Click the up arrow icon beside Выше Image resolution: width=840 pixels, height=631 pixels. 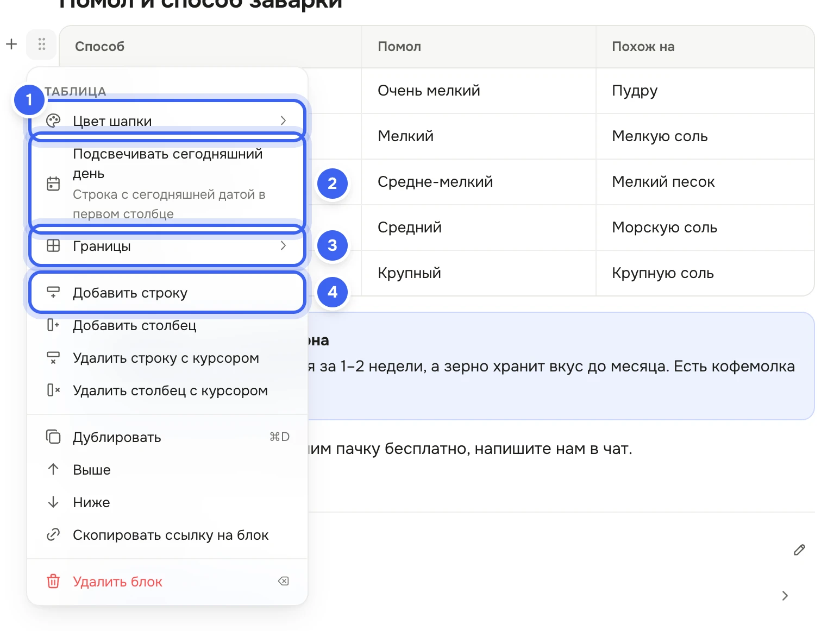pyautogui.click(x=53, y=470)
